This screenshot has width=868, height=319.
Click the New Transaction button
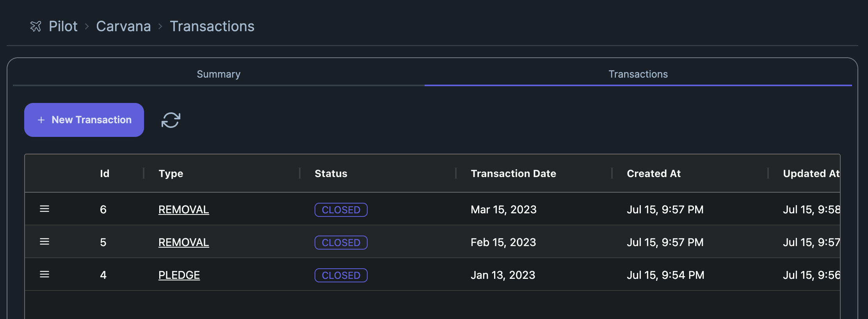(x=84, y=120)
